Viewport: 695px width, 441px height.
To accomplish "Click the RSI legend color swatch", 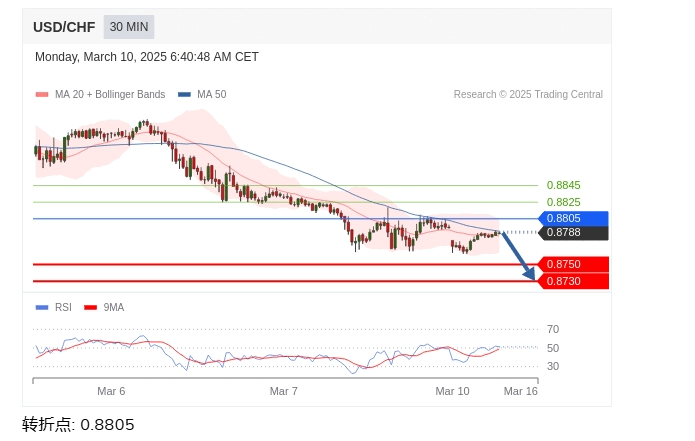I will pyautogui.click(x=42, y=308).
